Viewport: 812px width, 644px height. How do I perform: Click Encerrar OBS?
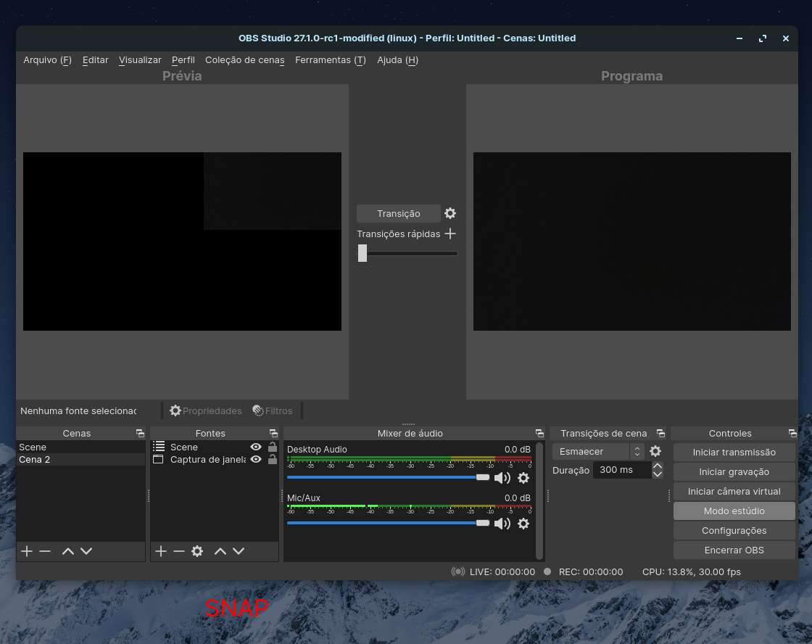[734, 550]
